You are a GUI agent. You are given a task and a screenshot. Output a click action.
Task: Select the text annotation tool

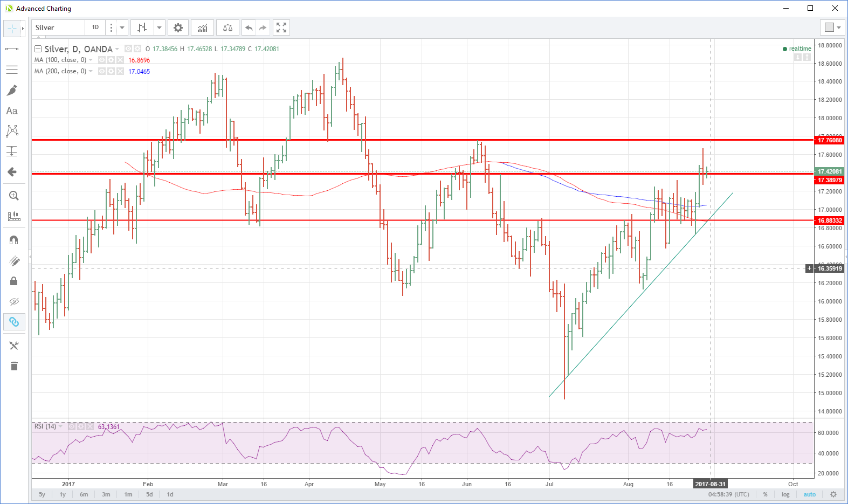[x=12, y=111]
